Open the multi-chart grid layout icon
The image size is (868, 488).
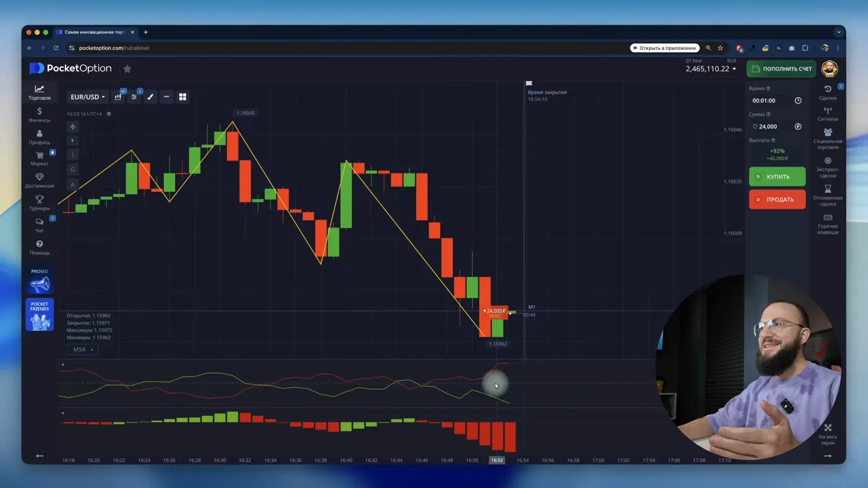[x=183, y=97]
